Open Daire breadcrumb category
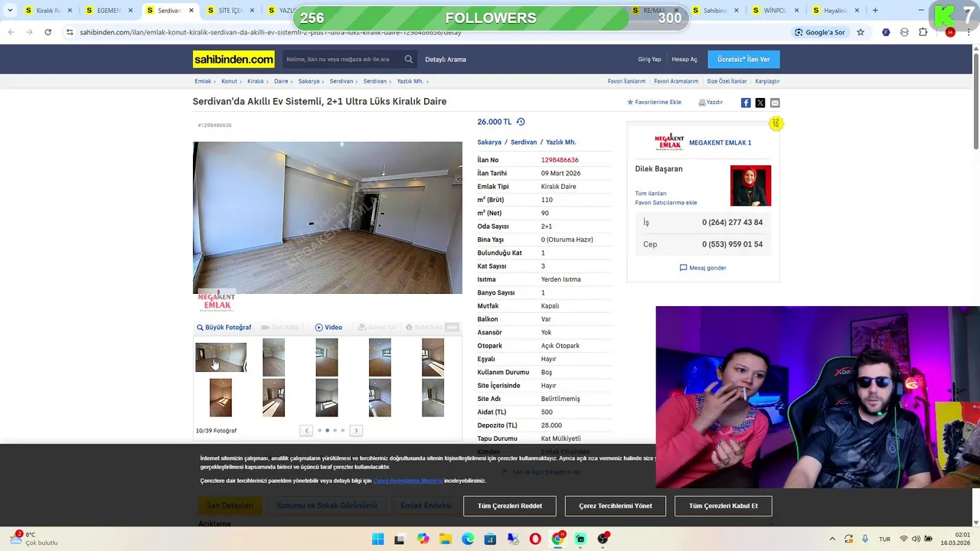Viewport: 980px width, 551px height. click(x=281, y=81)
